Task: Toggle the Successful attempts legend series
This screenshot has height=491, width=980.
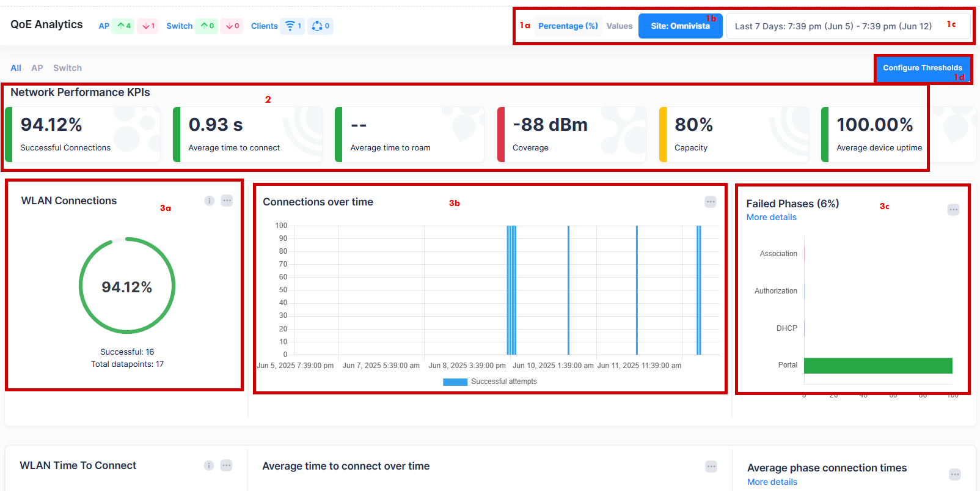Action: pyautogui.click(x=490, y=382)
